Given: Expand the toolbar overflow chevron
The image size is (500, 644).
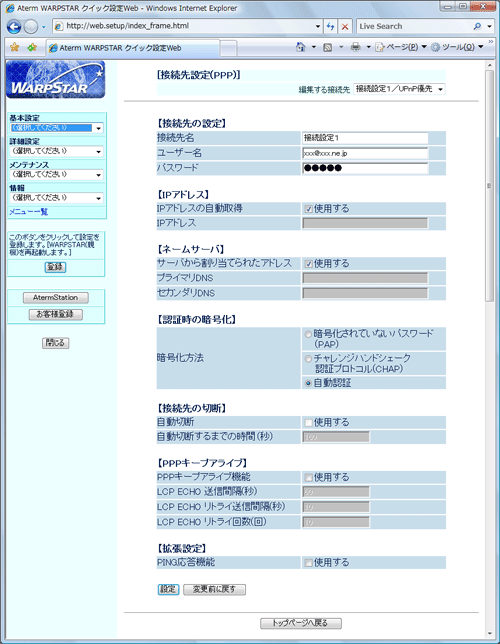Looking at the screenshot, I should pyautogui.click(x=490, y=42).
